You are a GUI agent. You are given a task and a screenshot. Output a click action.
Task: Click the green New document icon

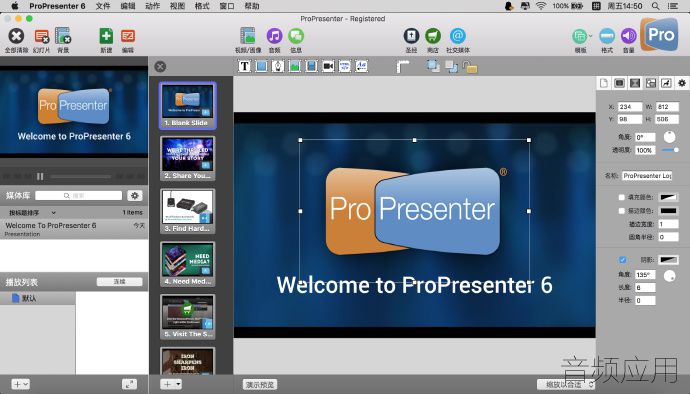pos(106,36)
